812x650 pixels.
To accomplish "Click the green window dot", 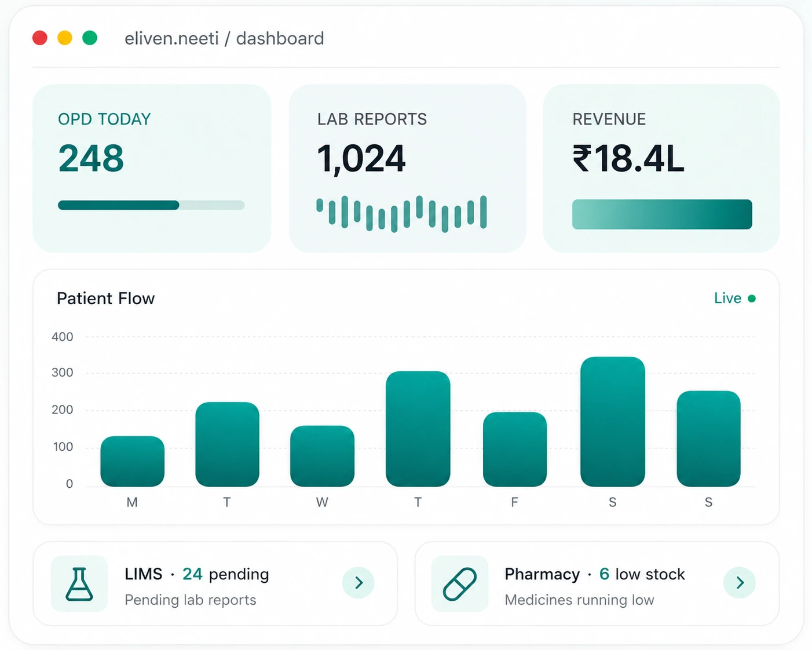I will point(90,38).
